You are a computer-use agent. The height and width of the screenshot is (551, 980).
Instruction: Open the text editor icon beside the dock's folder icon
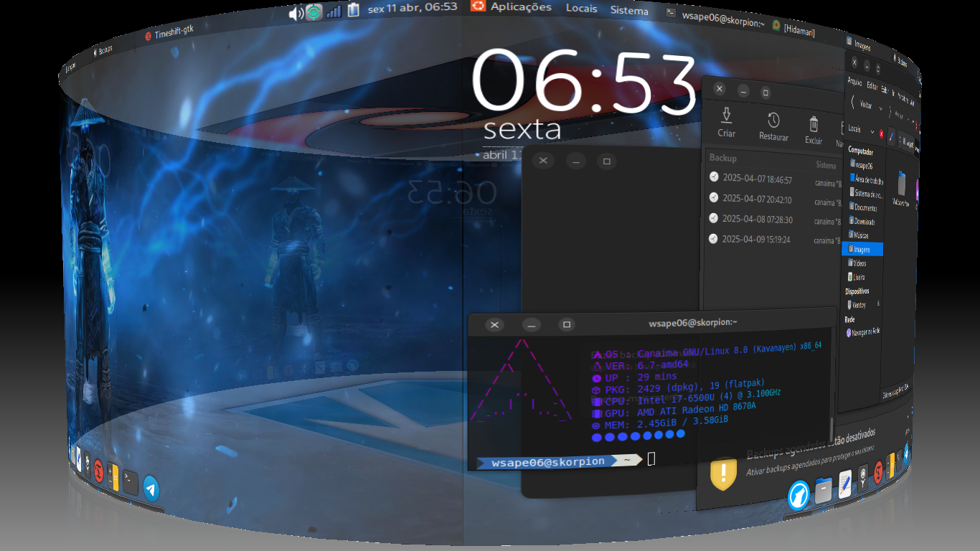(x=845, y=484)
